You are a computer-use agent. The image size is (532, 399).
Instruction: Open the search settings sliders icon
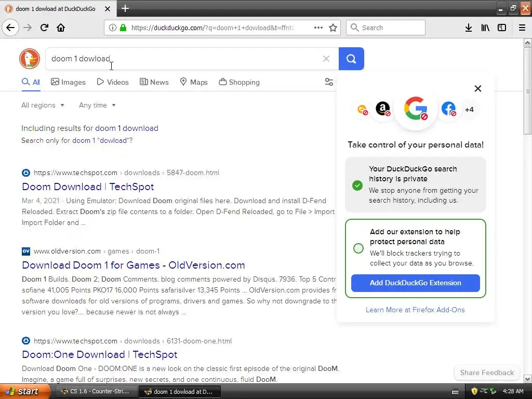point(329,82)
